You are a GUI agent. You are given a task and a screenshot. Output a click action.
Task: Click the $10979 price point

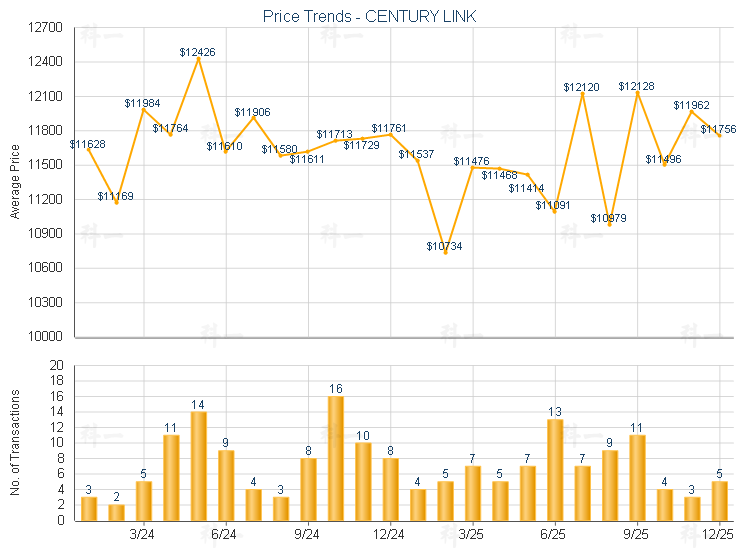tap(609, 225)
